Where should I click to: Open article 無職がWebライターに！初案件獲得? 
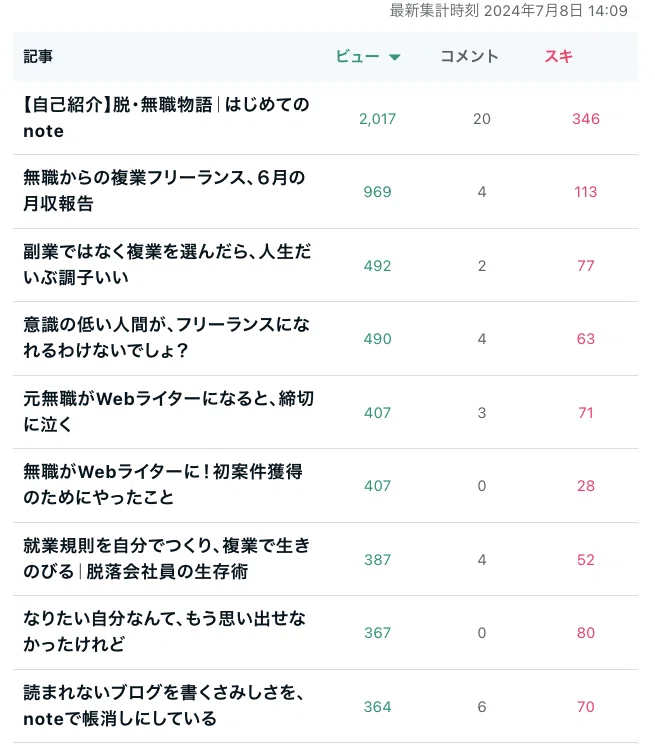(162, 485)
